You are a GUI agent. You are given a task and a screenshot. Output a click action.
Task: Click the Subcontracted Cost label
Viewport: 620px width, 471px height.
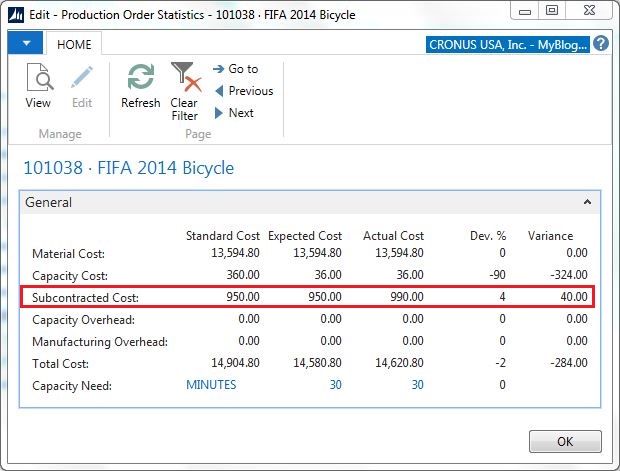pyautogui.click(x=85, y=298)
